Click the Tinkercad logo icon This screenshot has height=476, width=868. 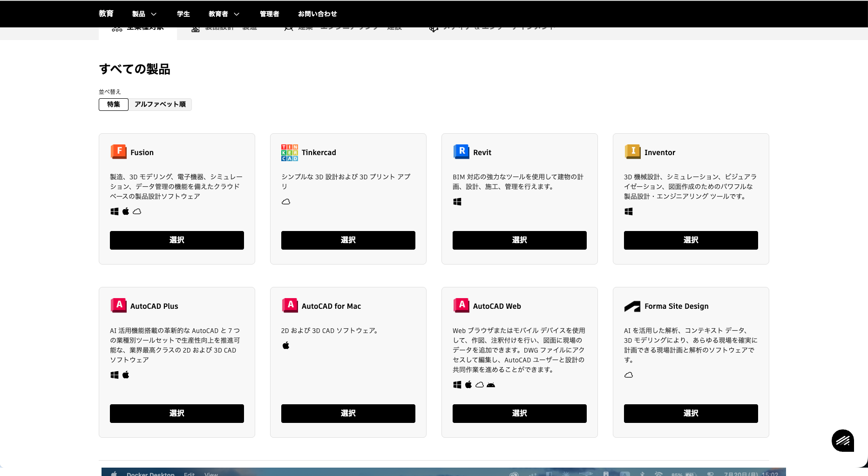[290, 152]
